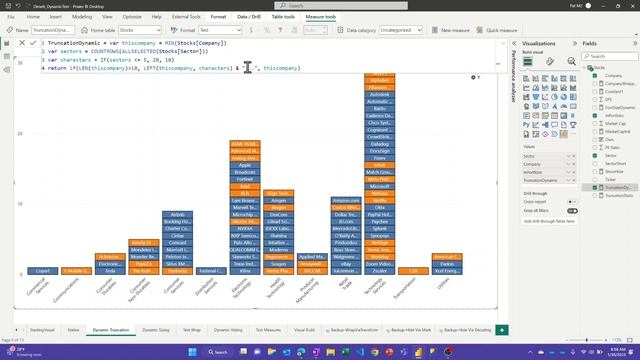Select the map visual
This screenshot has width=640, height=360.
coord(526,107)
